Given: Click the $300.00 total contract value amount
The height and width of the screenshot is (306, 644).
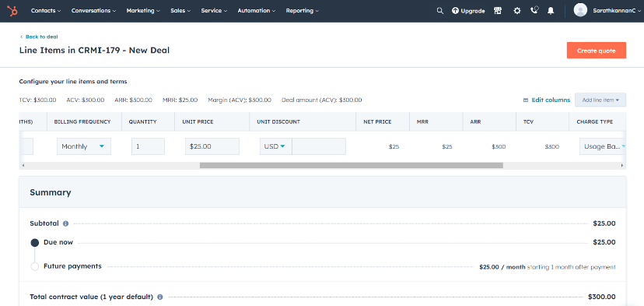Looking at the screenshot, I should tap(602, 297).
